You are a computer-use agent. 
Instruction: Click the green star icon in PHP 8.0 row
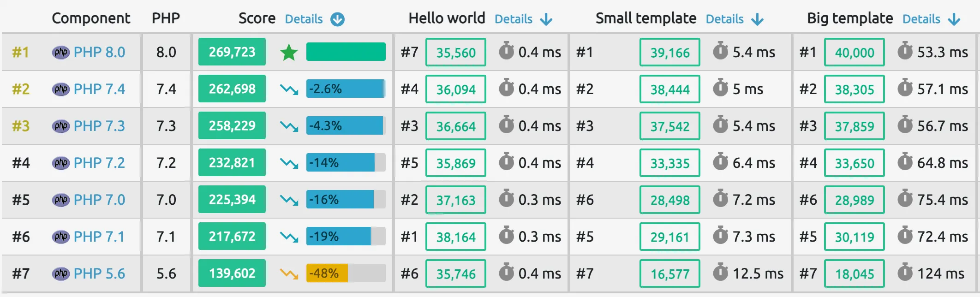coord(289,52)
